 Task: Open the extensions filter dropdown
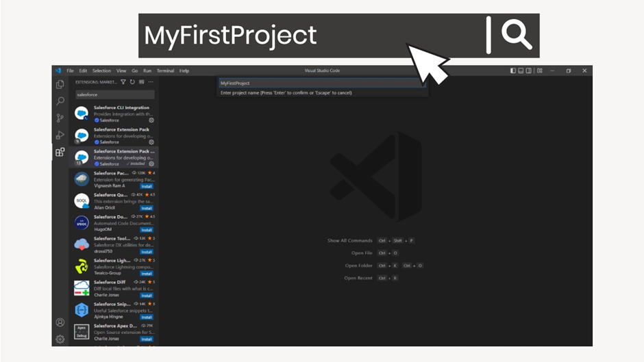pos(123,82)
